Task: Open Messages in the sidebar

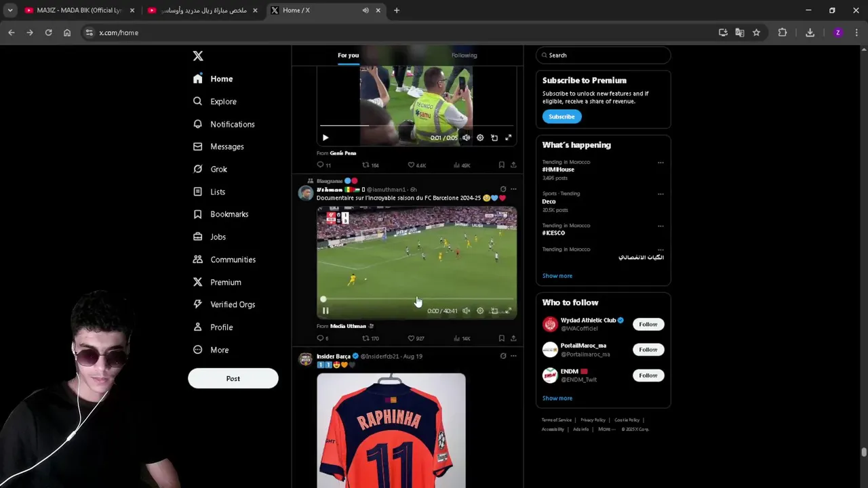Action: click(218, 146)
